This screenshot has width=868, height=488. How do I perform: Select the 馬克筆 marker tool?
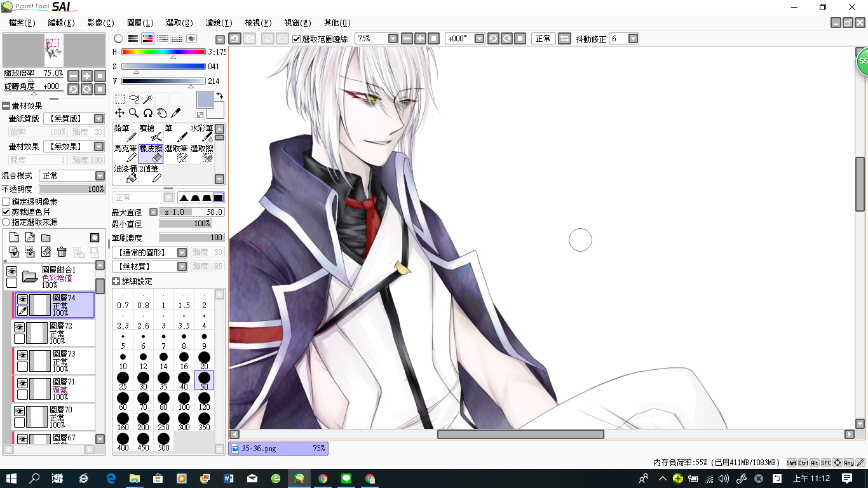coord(125,153)
